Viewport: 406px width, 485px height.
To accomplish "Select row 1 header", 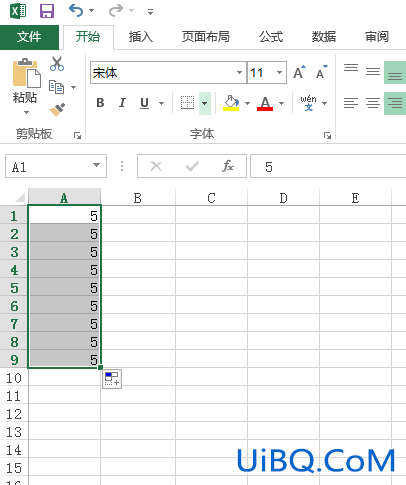I will pos(14,216).
